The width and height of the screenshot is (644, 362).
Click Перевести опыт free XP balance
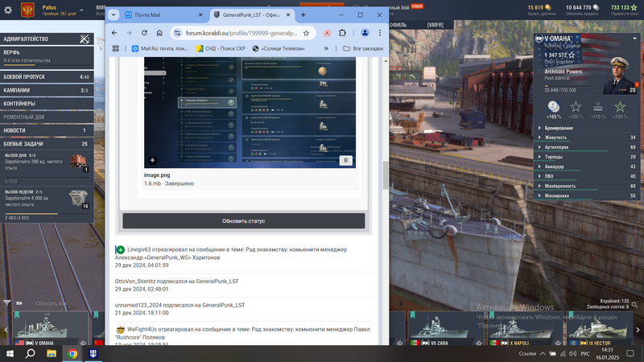(624, 10)
